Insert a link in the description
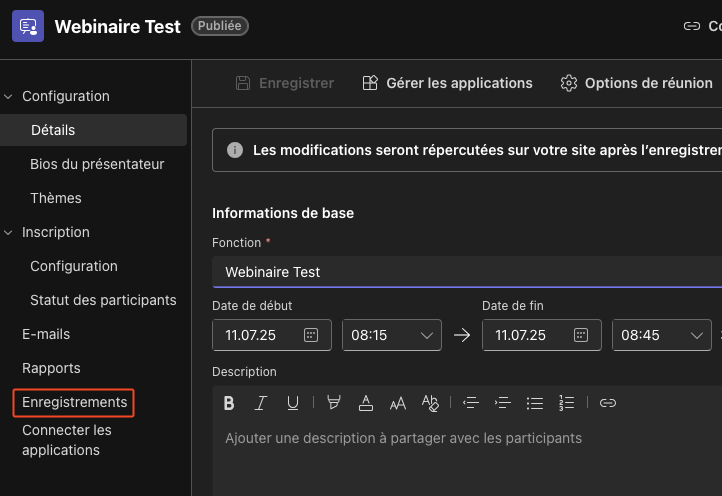722x496 pixels. (608, 403)
